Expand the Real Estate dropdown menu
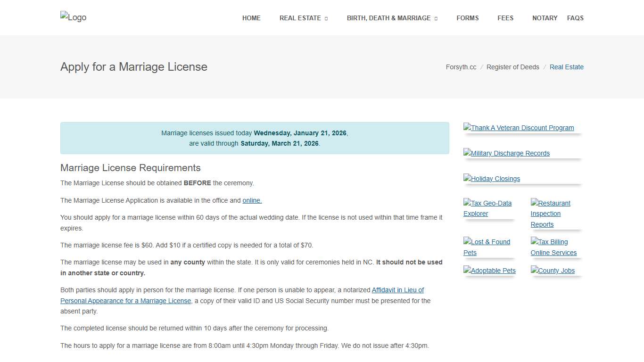 click(x=303, y=18)
